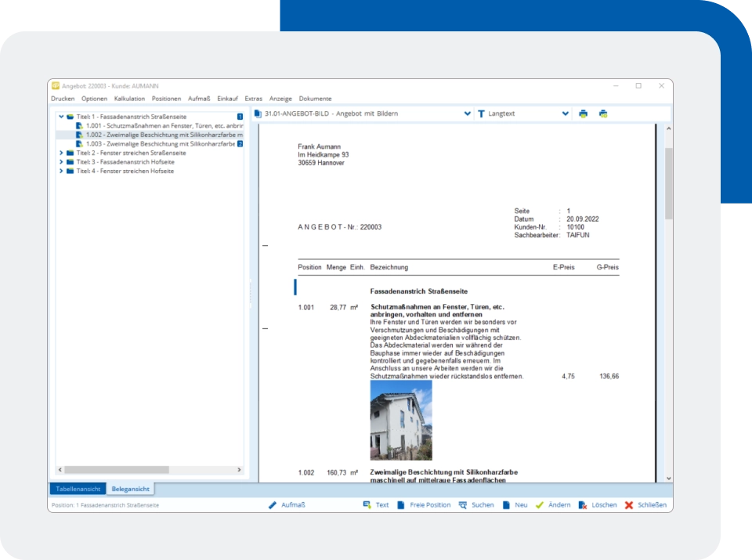Click the house photo in the document
The height and width of the screenshot is (560, 752).
(400, 420)
